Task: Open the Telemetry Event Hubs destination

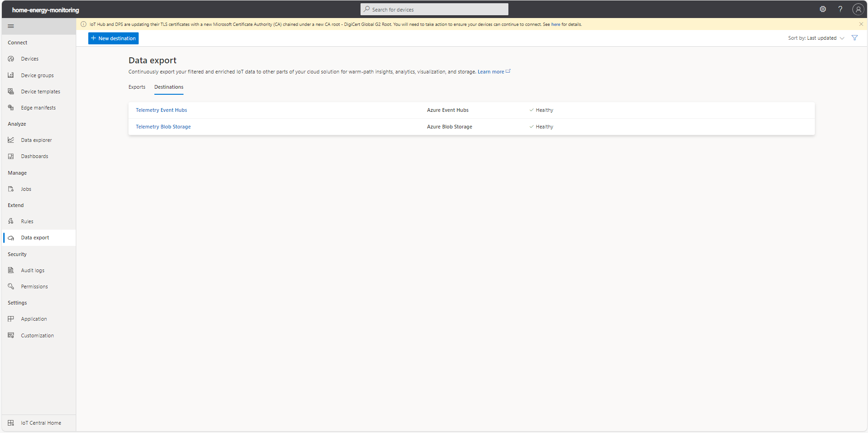Action: click(x=161, y=110)
